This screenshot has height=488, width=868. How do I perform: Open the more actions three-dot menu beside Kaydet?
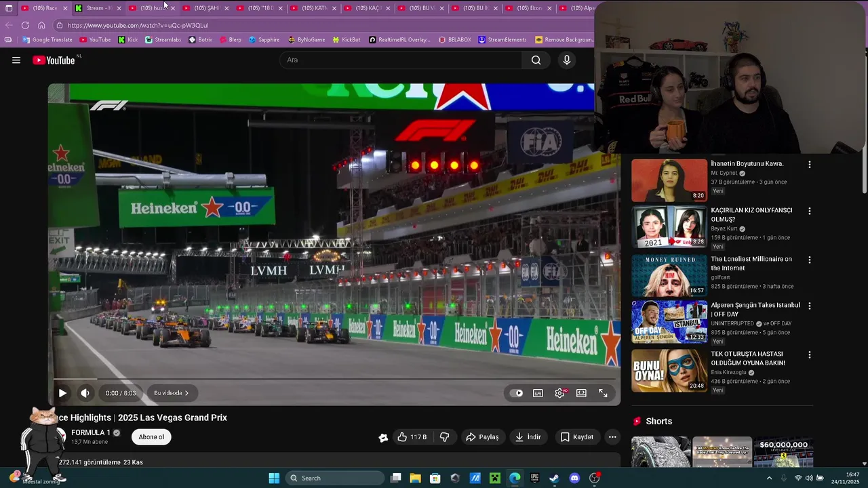[x=612, y=437]
